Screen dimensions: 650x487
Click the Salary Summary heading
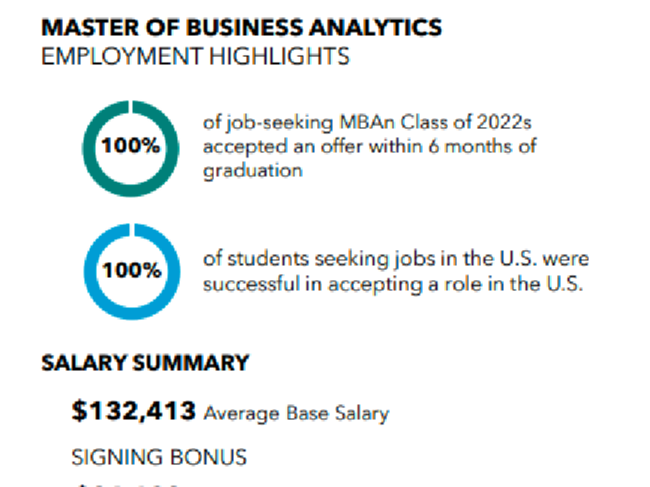pyautogui.click(x=145, y=363)
